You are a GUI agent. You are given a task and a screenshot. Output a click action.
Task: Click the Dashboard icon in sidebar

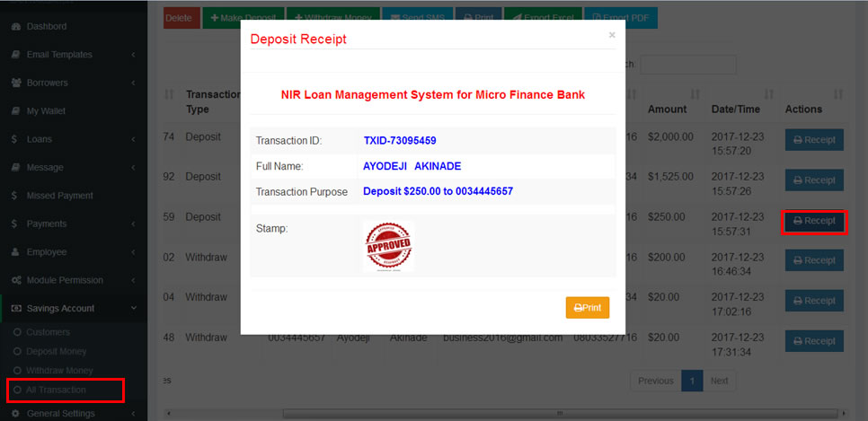[16, 26]
